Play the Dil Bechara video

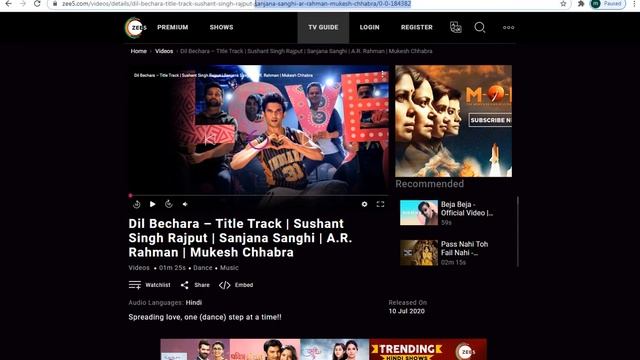153,204
